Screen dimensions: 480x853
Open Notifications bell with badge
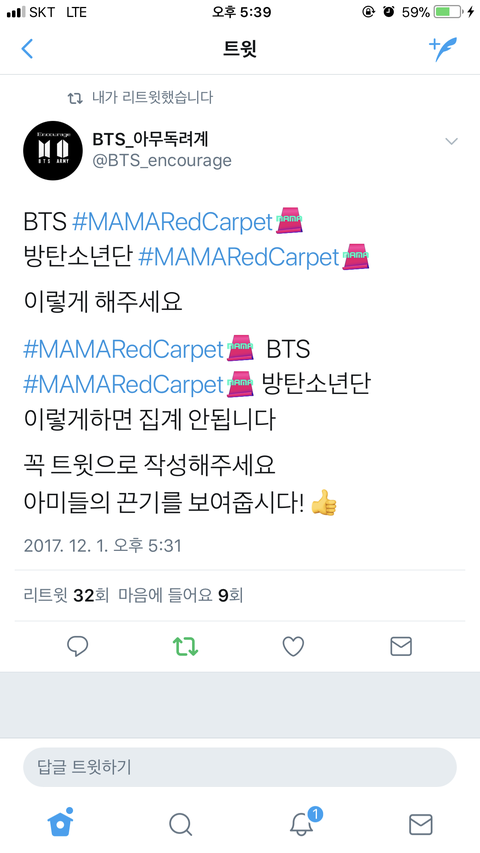[302, 821]
